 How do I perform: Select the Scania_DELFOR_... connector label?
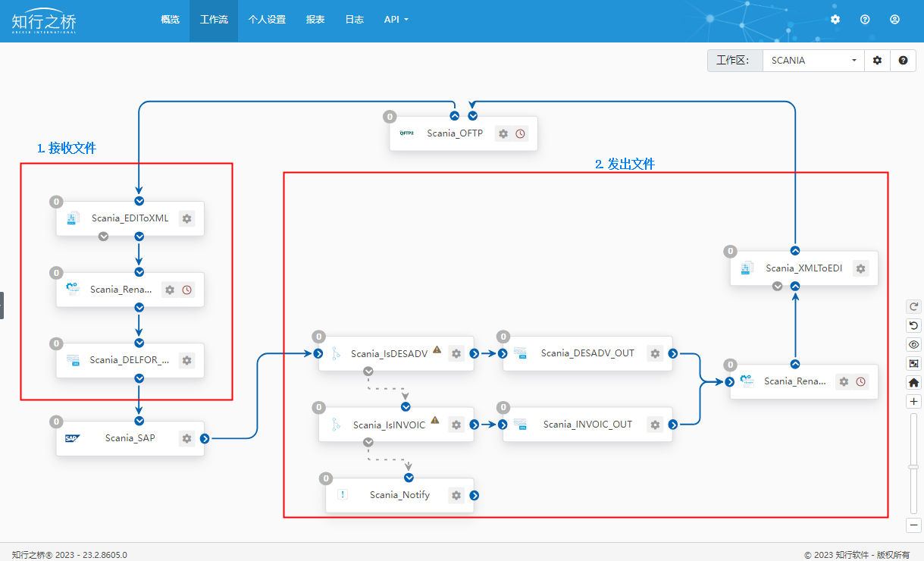130,360
